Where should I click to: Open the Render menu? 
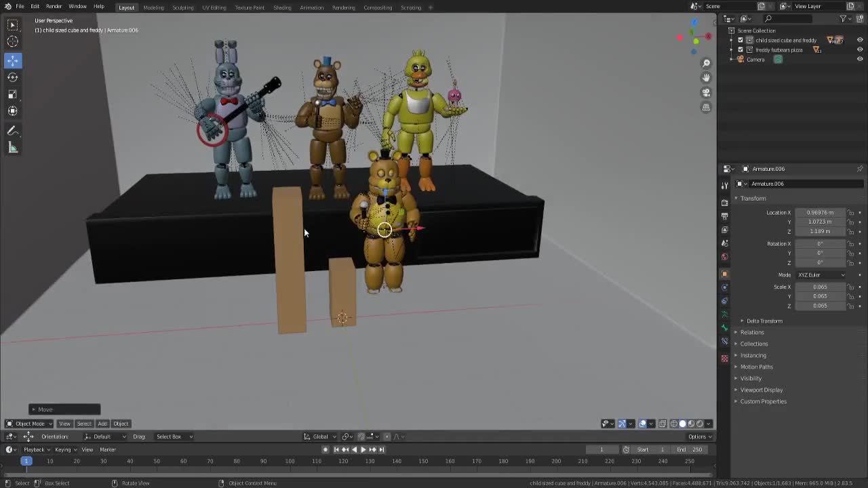pos(54,7)
